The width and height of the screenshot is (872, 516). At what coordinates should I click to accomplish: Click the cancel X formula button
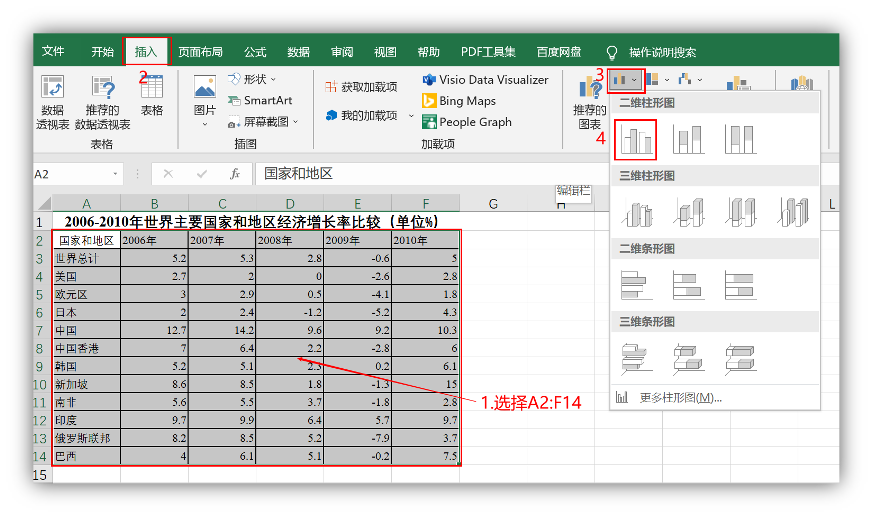(168, 174)
